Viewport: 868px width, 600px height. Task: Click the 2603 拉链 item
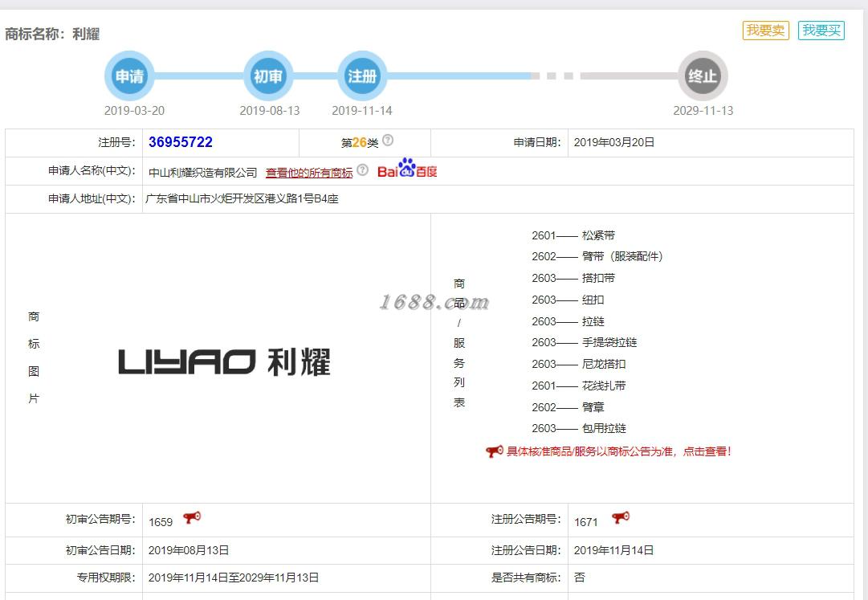click(x=568, y=321)
